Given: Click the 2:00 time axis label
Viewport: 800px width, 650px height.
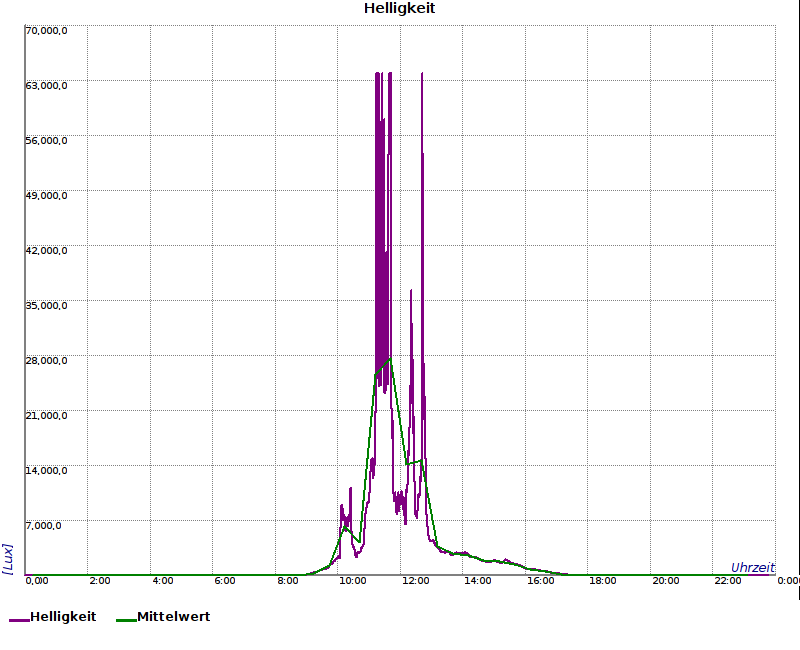Looking at the screenshot, I should tap(100, 581).
